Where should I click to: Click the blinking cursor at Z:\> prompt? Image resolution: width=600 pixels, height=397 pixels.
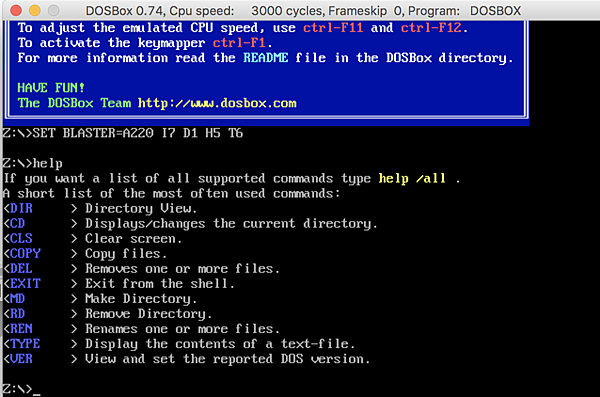pos(36,394)
